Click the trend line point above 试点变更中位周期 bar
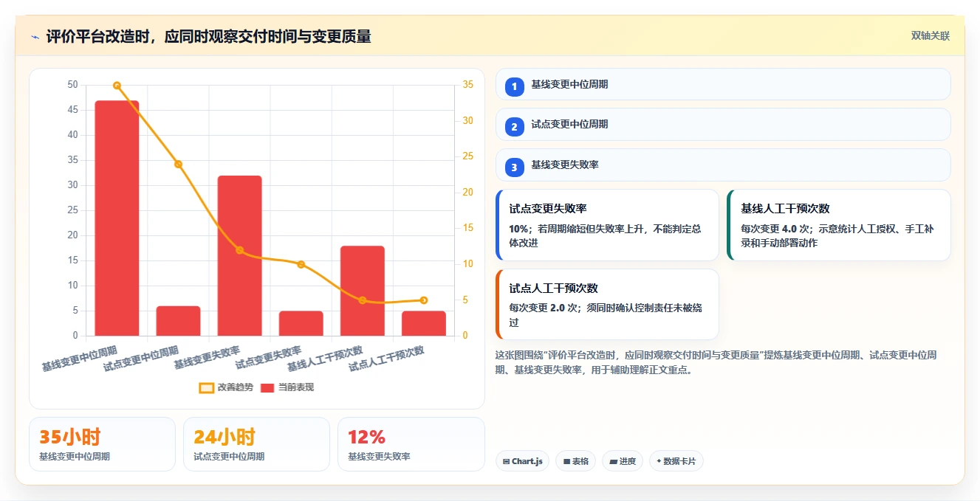The height and width of the screenshot is (501, 980). pyautogui.click(x=178, y=164)
